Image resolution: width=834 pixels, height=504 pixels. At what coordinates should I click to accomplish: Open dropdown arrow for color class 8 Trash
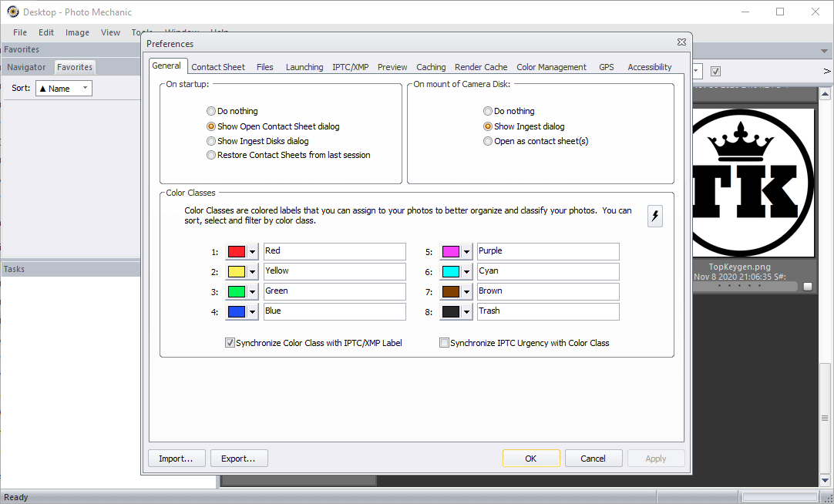466,312
